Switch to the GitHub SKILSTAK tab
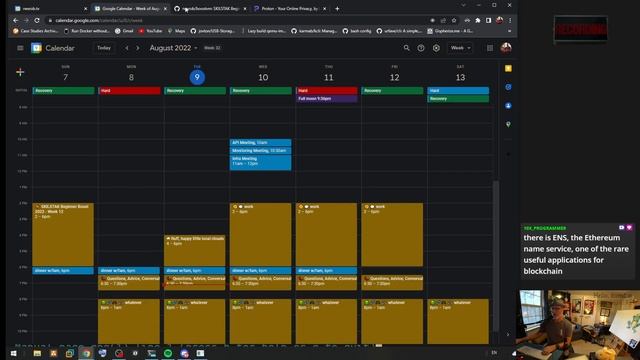 210,9
